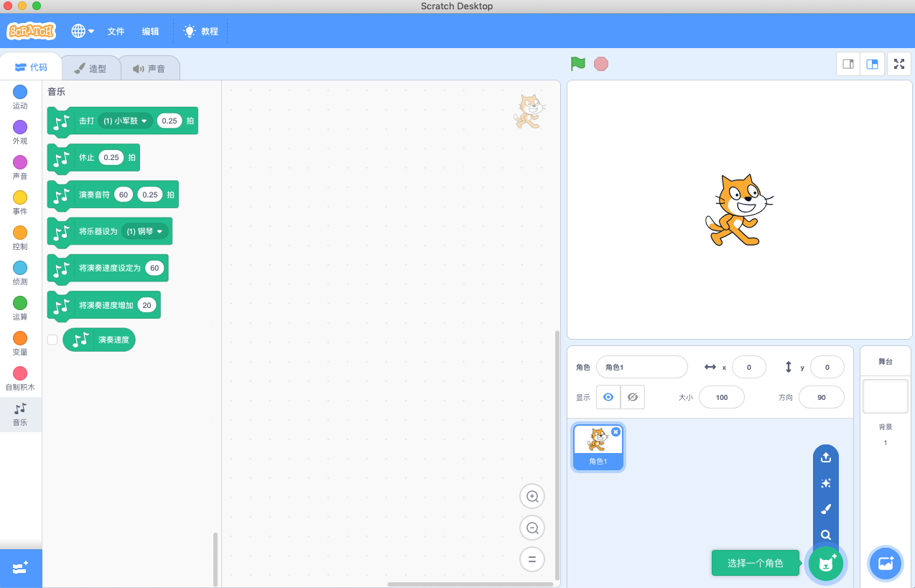This screenshot has height=588, width=915.
Task: Open the 文件 menu
Action: pos(116,32)
